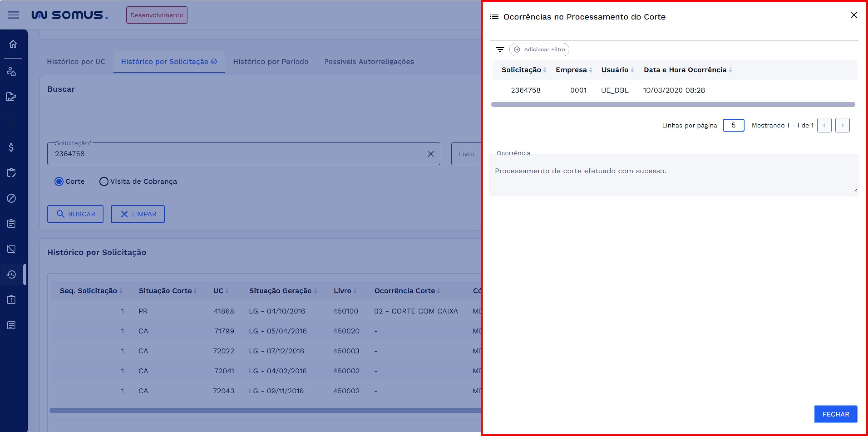Click the home icon in sidebar

click(13, 44)
